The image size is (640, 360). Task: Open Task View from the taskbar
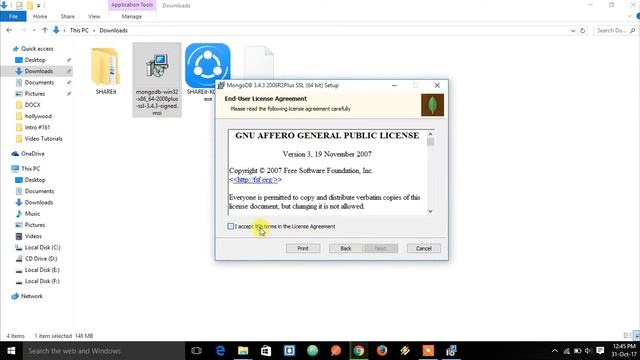coord(196,351)
